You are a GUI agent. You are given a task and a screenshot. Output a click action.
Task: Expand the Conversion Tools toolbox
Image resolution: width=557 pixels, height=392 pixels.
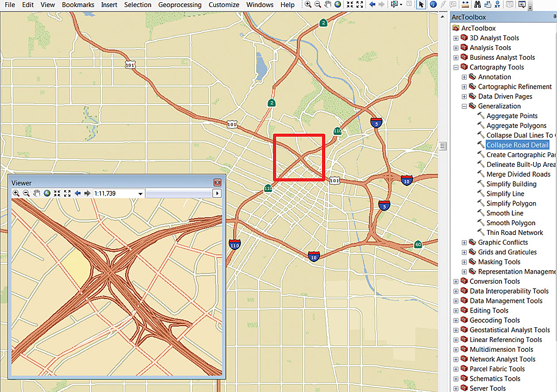[456, 282]
